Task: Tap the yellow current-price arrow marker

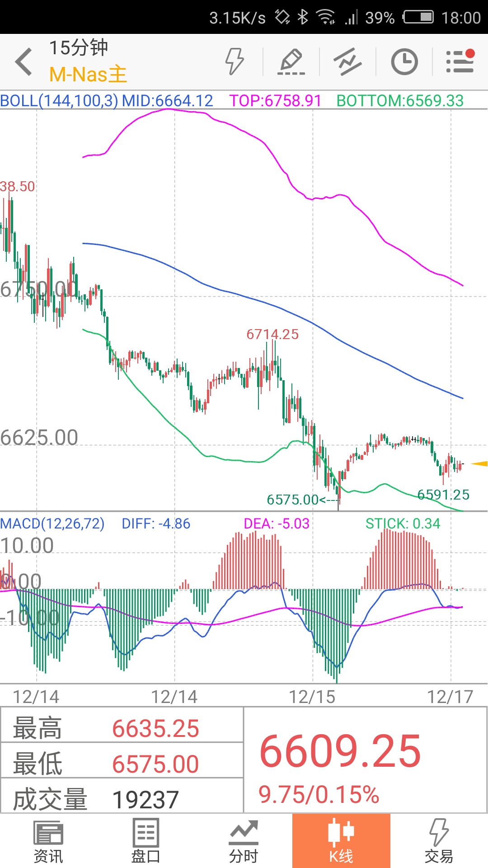Action: [x=479, y=463]
